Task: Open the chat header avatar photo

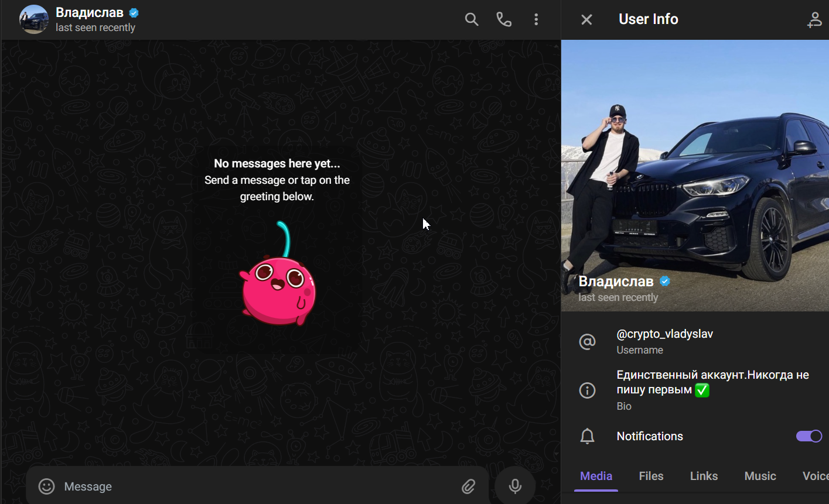Action: pos(34,19)
